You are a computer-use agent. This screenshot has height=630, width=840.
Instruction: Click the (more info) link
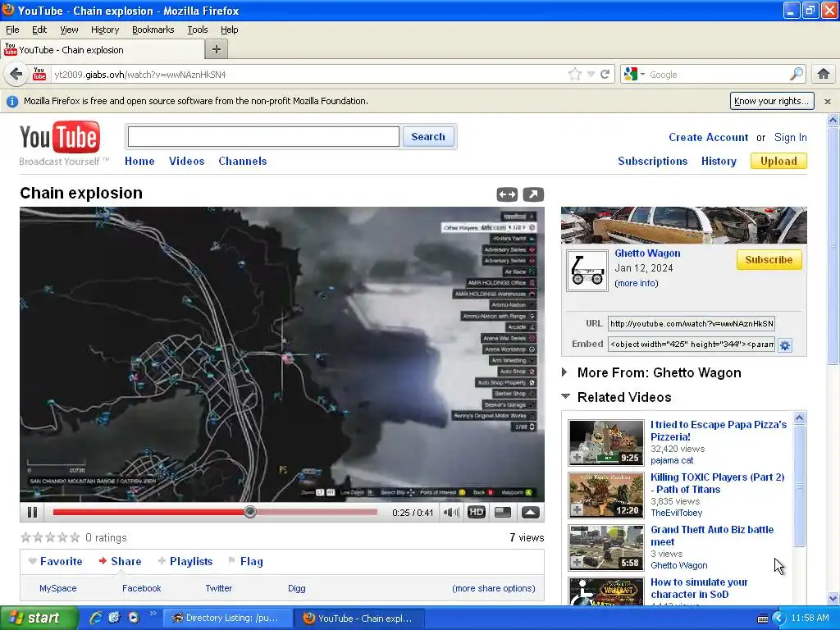tap(637, 283)
